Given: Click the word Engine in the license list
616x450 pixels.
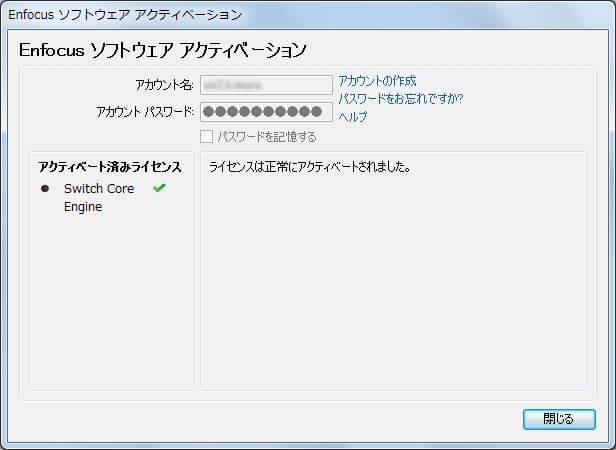Looking at the screenshot, I should (x=83, y=207).
